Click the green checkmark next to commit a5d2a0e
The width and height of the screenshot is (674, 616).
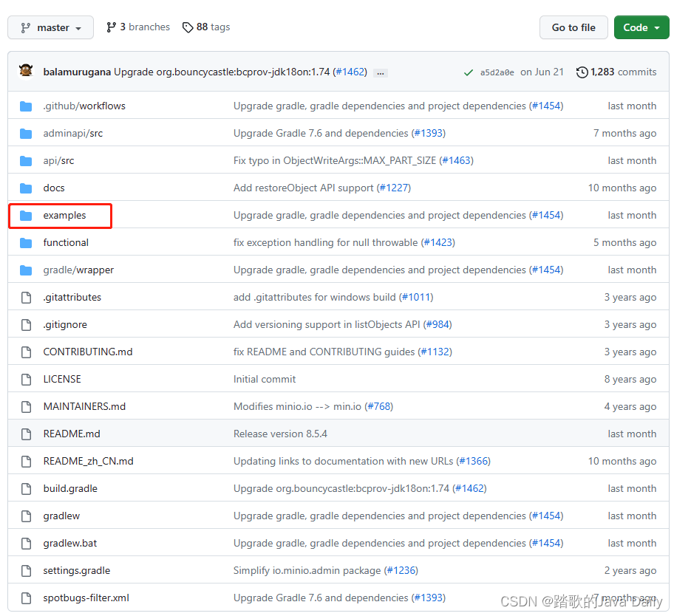pos(469,72)
